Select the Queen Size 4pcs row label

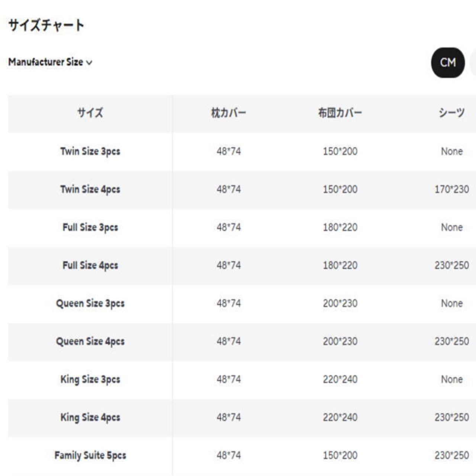coord(90,341)
